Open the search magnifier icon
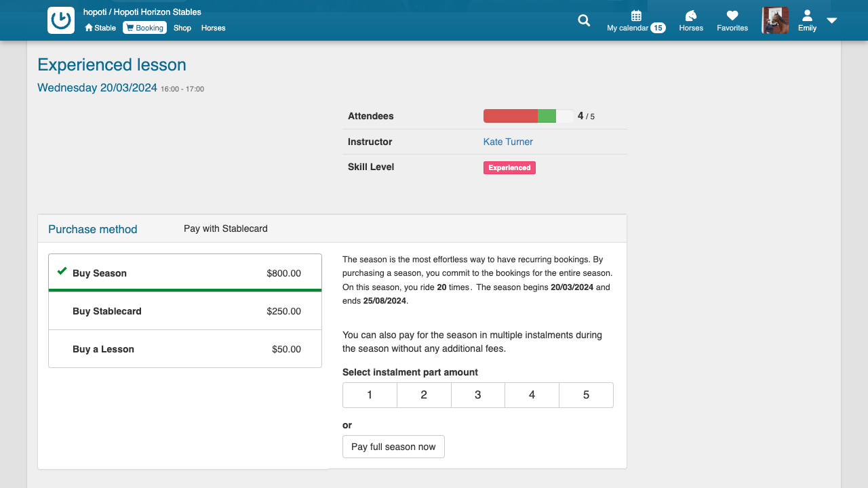 tap(584, 20)
